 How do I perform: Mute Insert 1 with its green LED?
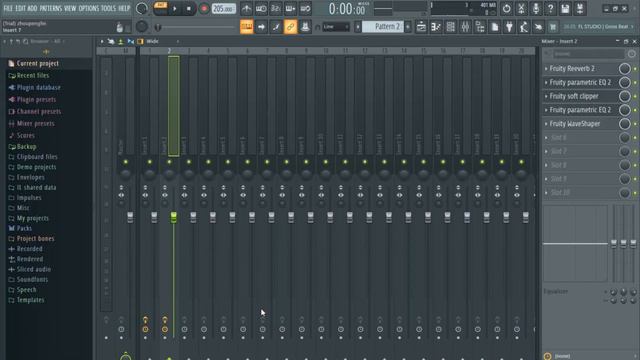pos(149,162)
